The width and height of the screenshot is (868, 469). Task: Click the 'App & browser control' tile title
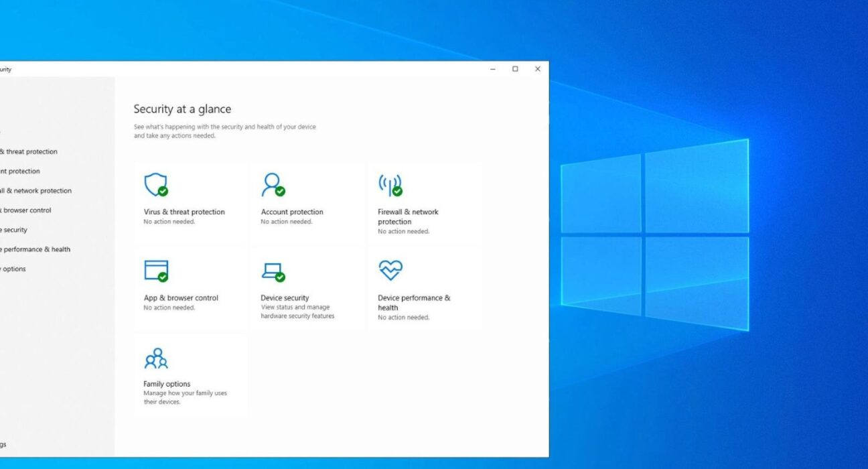tap(181, 298)
